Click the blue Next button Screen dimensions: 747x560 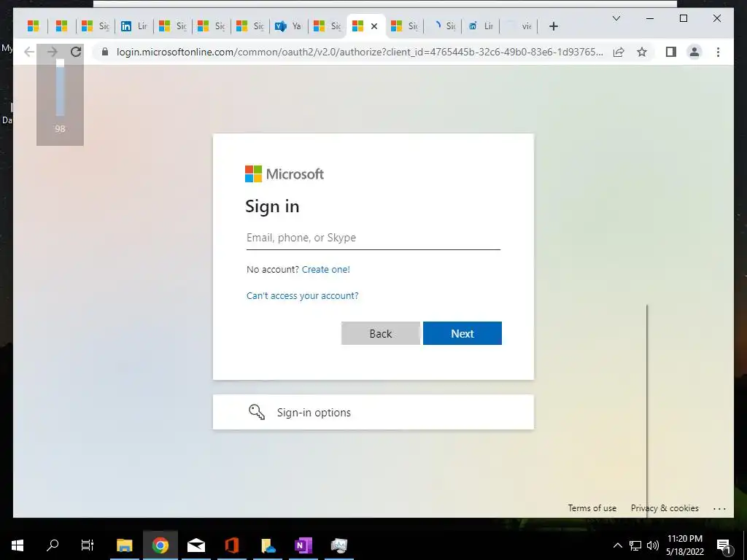click(x=462, y=333)
